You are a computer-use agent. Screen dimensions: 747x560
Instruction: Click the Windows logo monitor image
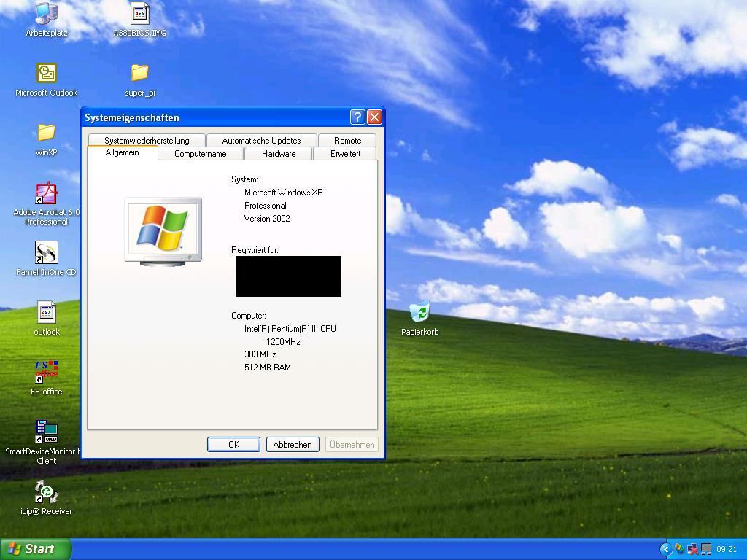[x=163, y=231]
